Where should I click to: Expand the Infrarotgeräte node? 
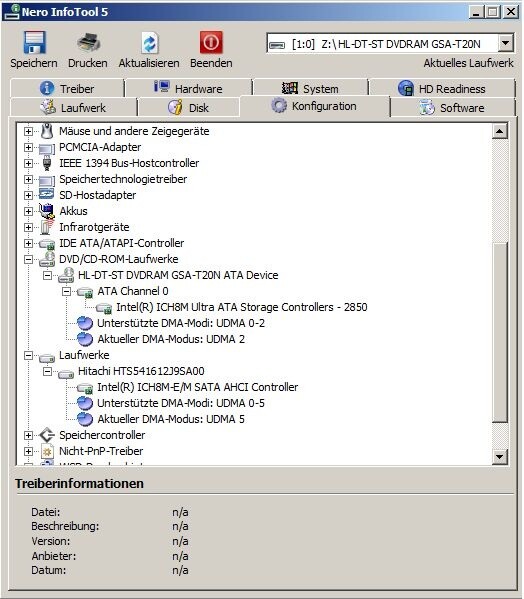point(28,227)
